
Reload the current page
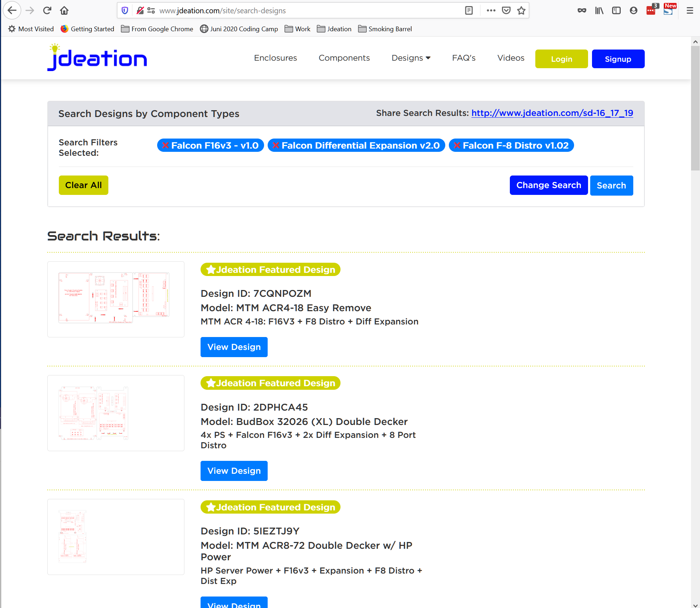tap(47, 10)
